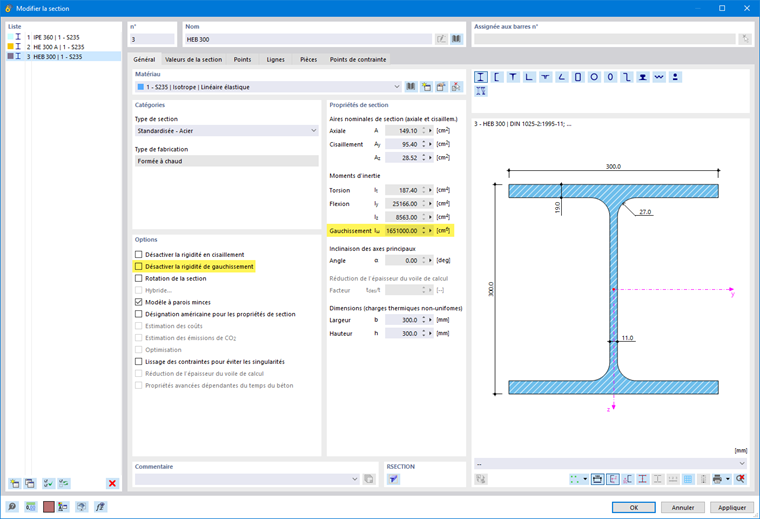Open Type de section dropdown
Image resolution: width=760 pixels, height=519 pixels.
(x=314, y=131)
